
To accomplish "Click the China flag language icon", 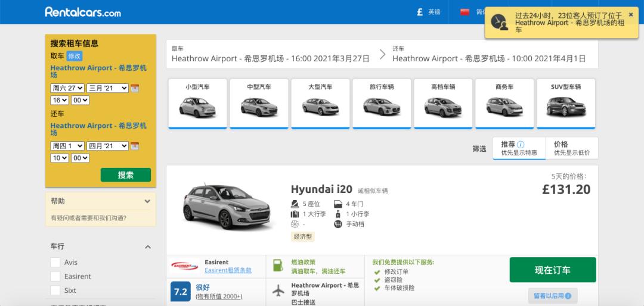I will click(x=465, y=12).
